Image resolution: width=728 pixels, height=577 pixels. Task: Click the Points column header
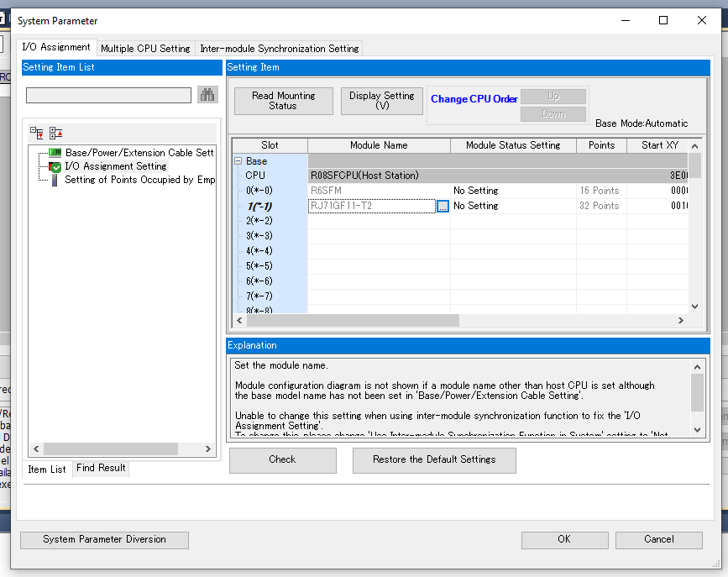601,145
